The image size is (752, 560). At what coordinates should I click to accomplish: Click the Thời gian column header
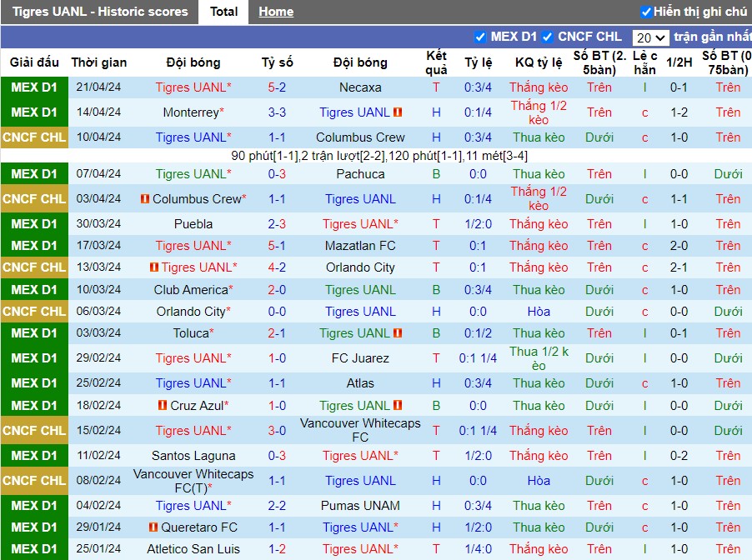99,62
